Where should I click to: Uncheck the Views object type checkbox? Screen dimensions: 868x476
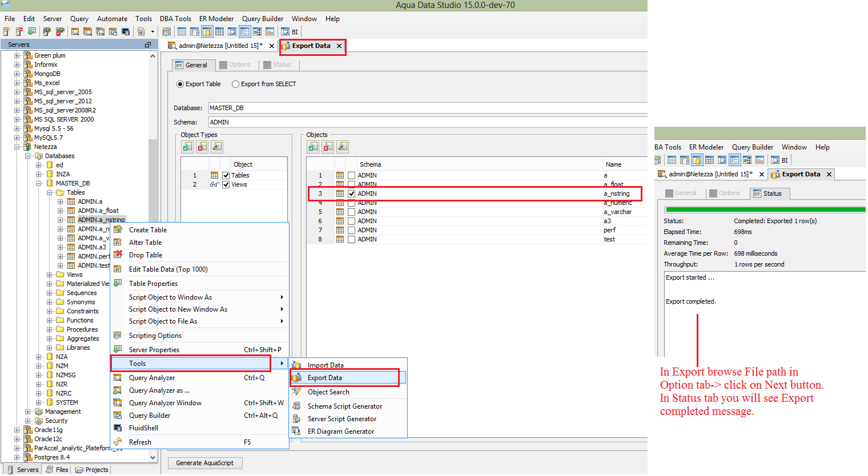[x=226, y=184]
